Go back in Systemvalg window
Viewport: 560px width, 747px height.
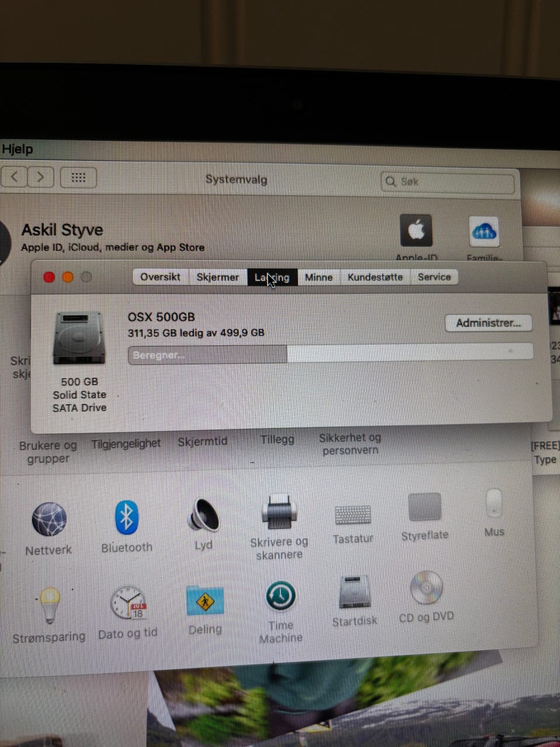[x=15, y=176]
